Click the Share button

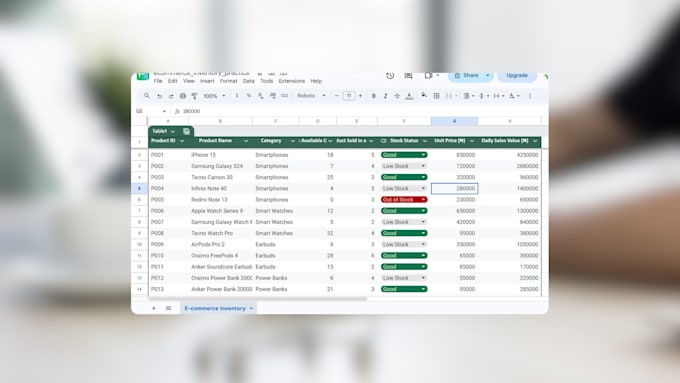point(466,76)
